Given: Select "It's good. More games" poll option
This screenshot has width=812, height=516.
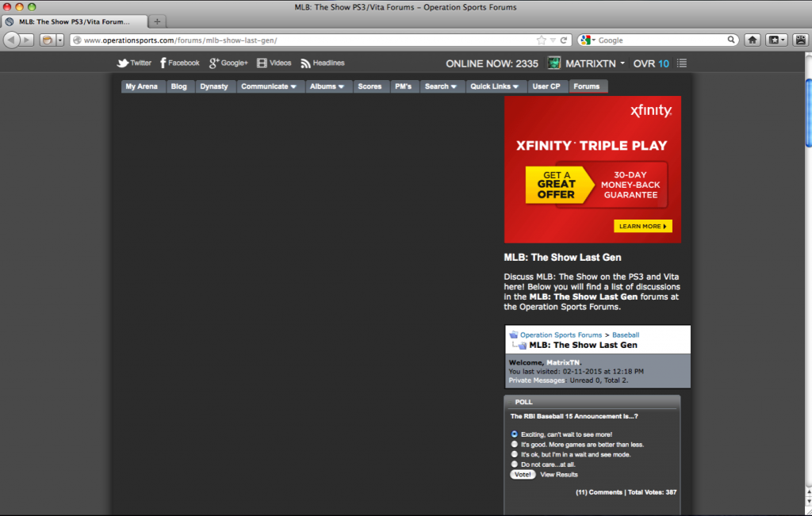Looking at the screenshot, I should pos(515,445).
